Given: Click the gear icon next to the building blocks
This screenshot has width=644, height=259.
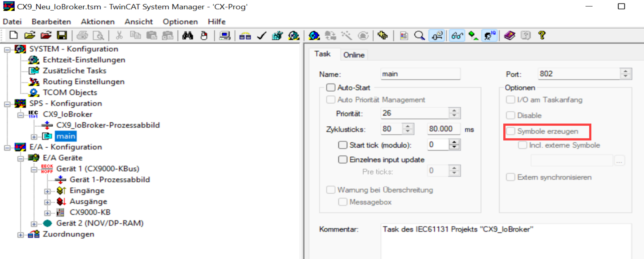Looking at the screenshot, I should (x=294, y=35).
